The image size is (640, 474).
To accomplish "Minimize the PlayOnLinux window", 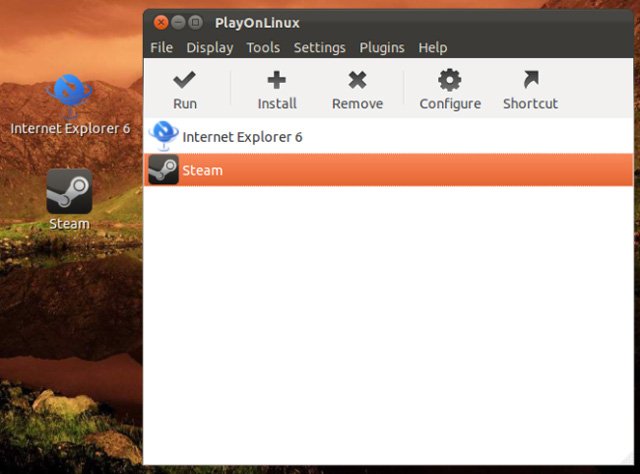I will click(x=178, y=22).
